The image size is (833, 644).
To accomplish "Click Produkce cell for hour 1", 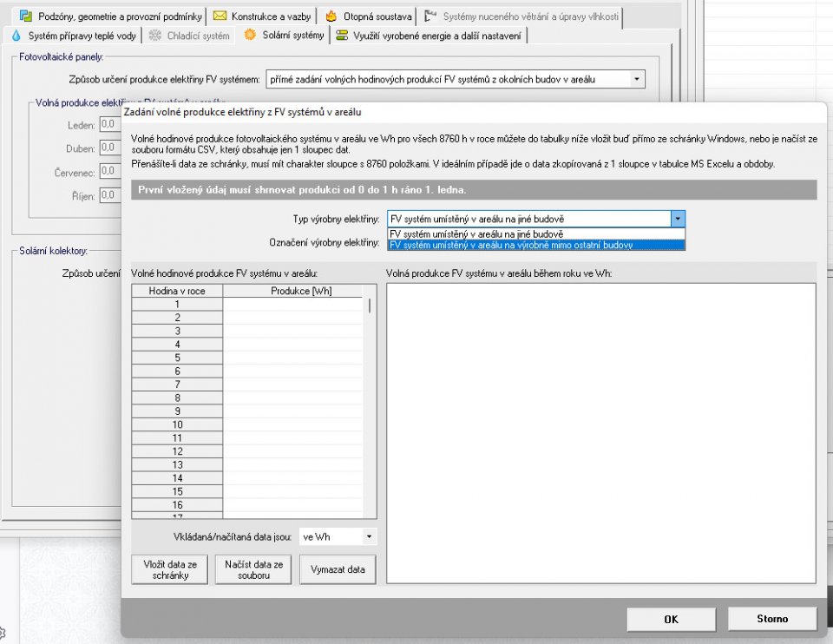I will (x=292, y=304).
